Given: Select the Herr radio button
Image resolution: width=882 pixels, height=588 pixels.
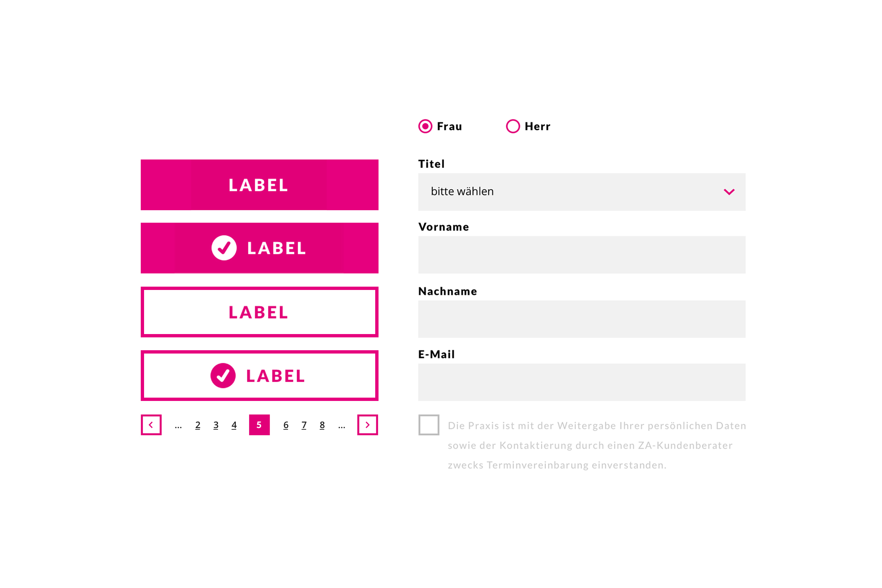Looking at the screenshot, I should tap(513, 126).
